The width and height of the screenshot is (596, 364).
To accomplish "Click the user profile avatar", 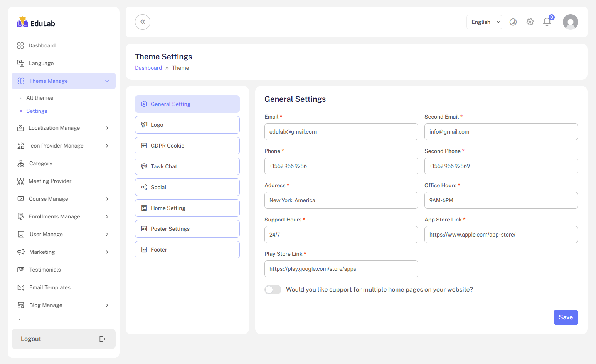I will click(570, 22).
